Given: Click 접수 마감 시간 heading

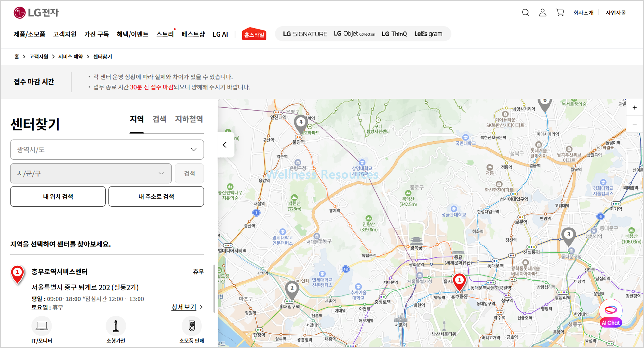Looking at the screenshot, I should click(34, 82).
